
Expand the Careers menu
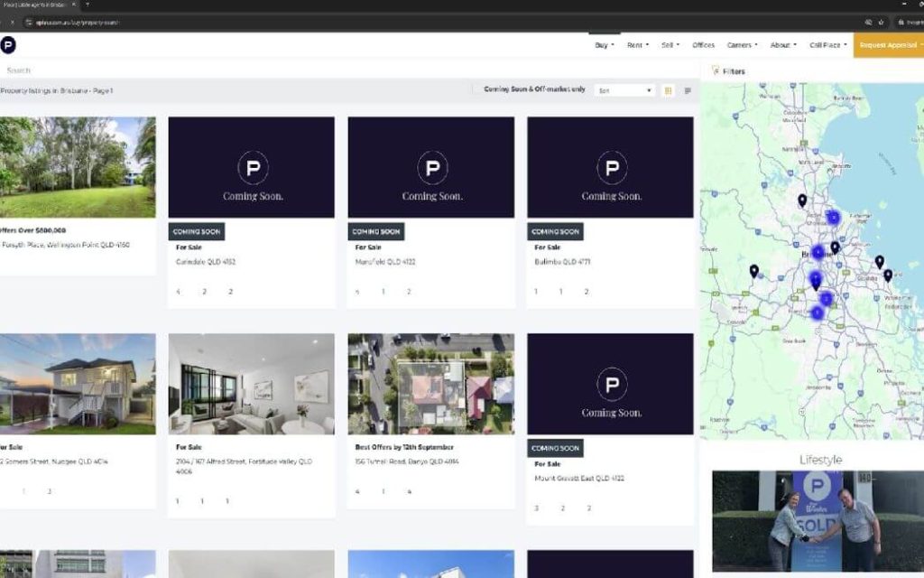point(742,45)
